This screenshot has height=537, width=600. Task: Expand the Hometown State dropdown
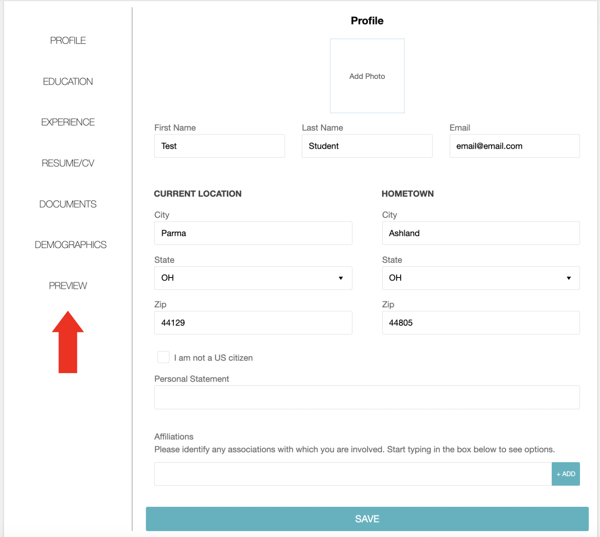click(x=481, y=278)
